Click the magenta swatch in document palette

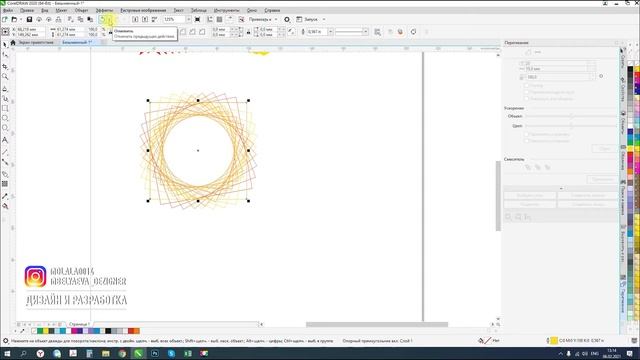tap(74, 331)
